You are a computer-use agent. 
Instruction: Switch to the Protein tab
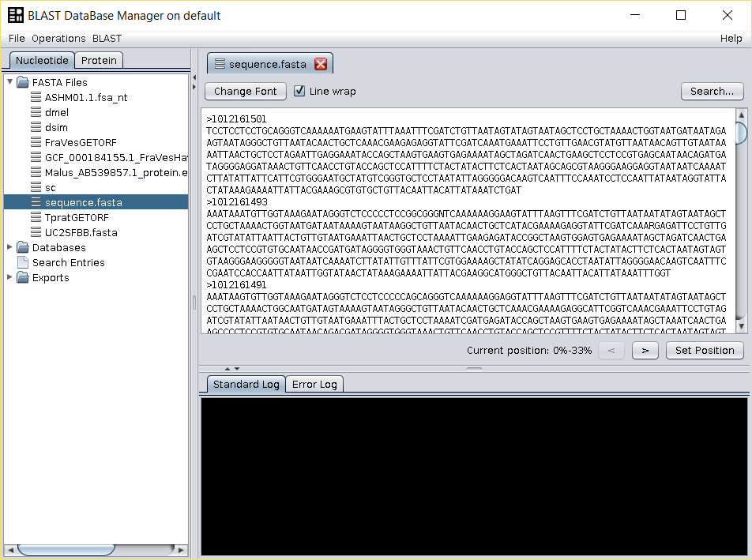99,60
